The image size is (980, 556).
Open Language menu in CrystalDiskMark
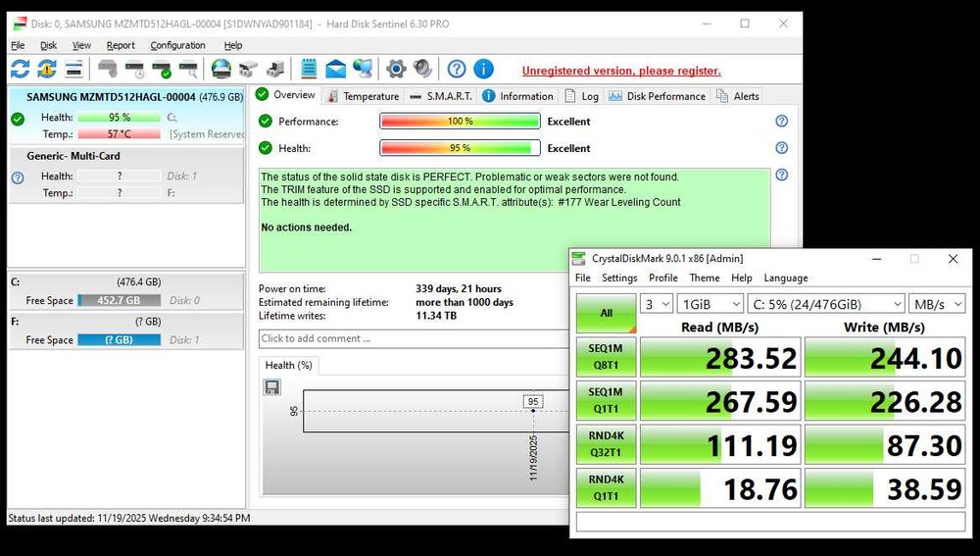tap(786, 278)
